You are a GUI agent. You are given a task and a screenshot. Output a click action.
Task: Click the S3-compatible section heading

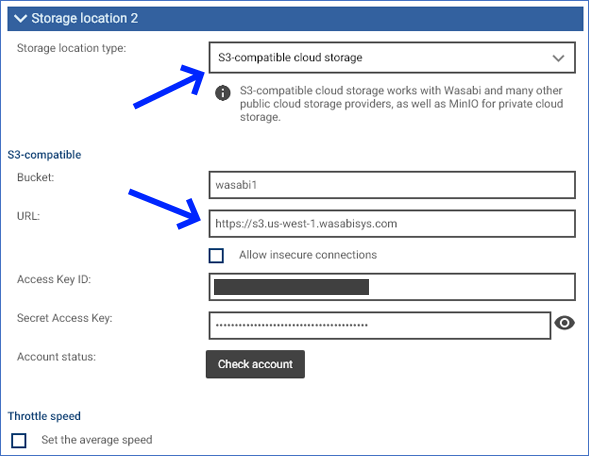click(44, 155)
